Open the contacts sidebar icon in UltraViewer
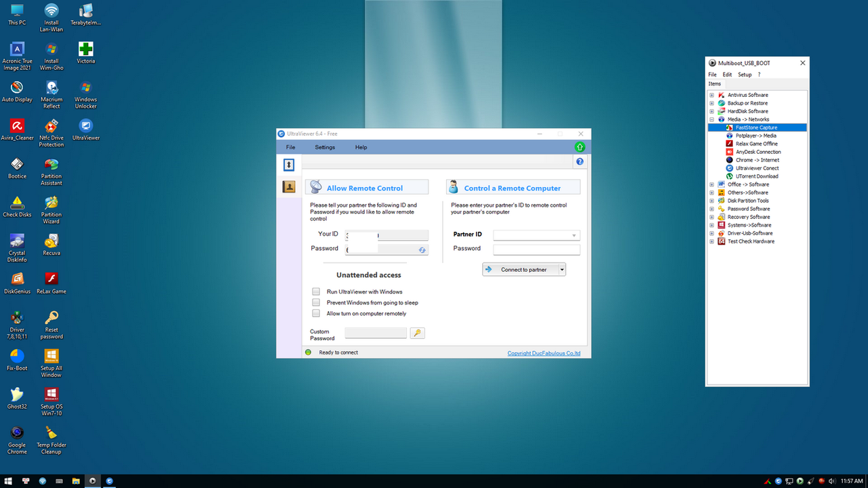 tap(289, 186)
